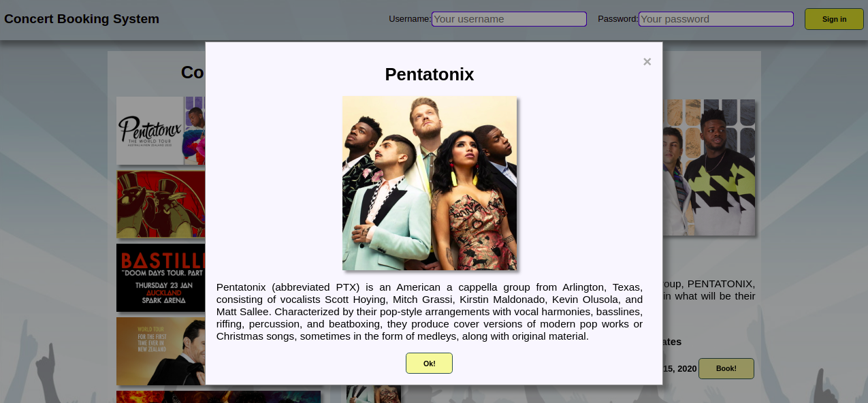Focus the Password input field
Image resolution: width=868 pixels, height=403 pixels.
(x=716, y=19)
